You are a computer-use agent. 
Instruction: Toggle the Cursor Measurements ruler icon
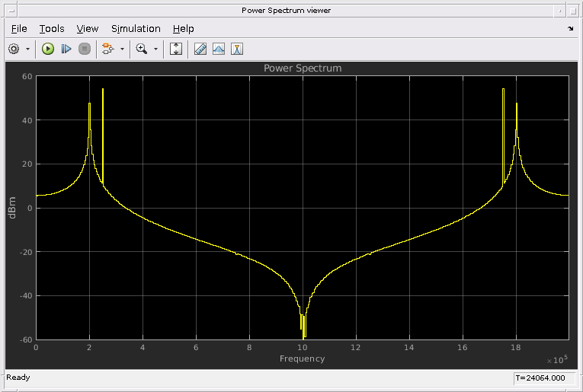tap(200, 49)
